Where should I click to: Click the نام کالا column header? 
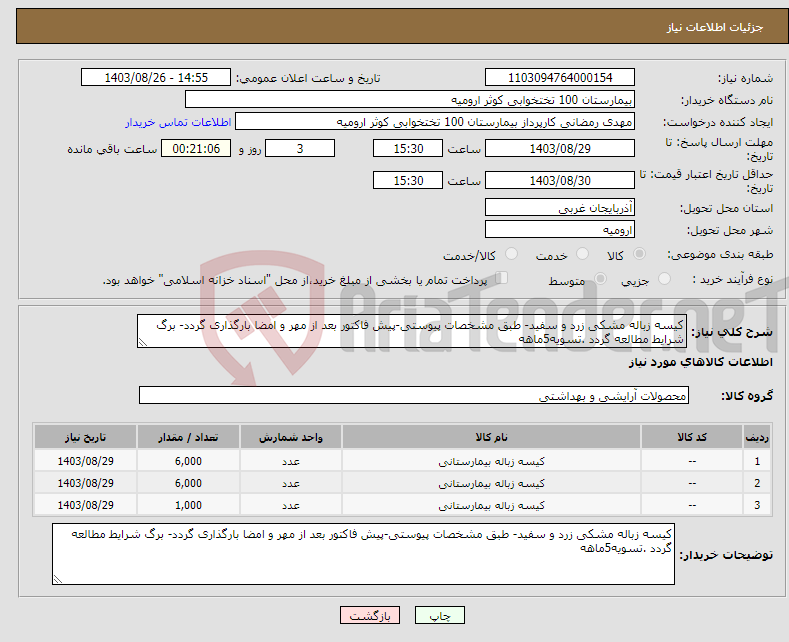(x=491, y=437)
